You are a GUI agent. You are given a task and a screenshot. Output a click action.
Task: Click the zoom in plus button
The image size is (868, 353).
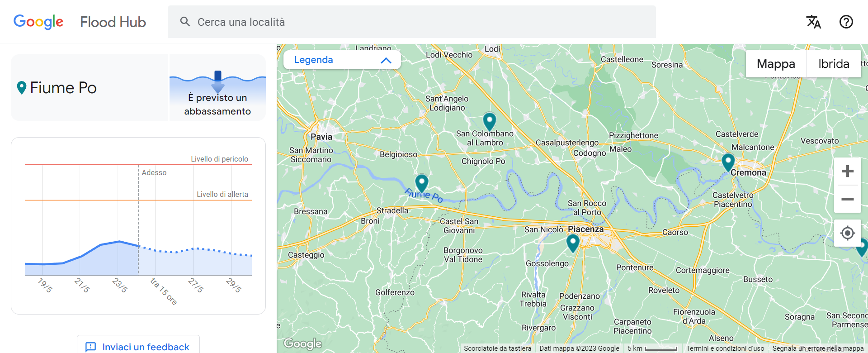[847, 171]
